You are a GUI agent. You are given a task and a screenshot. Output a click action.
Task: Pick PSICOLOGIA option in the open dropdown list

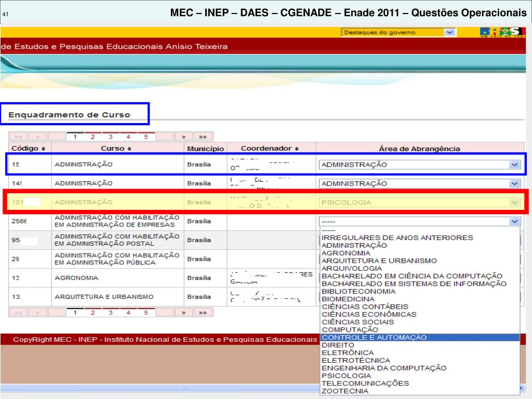tap(420, 376)
